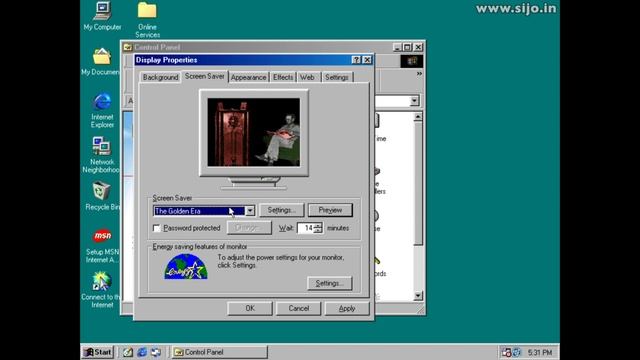Viewport: 640px width, 360px height.
Task: Switch to the Background tab
Action: point(160,77)
